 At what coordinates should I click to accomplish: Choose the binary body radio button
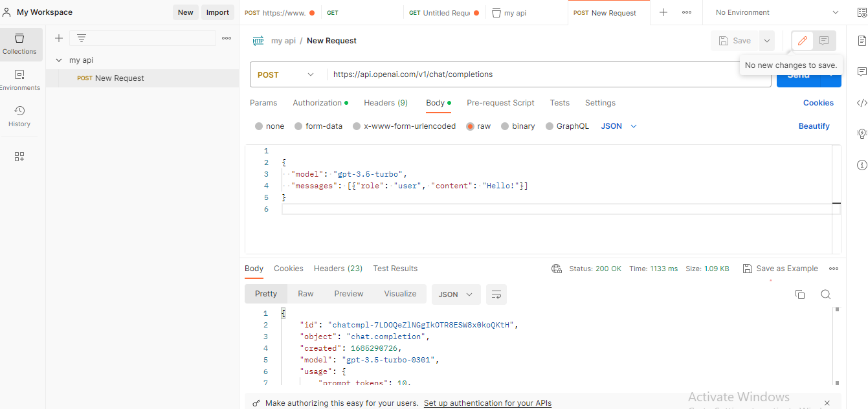click(x=505, y=127)
